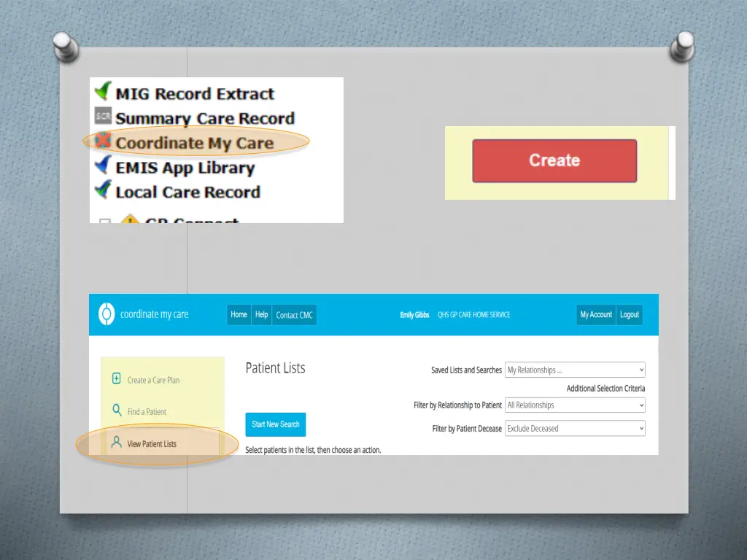Click the person icon beside View Patient Lists

(116, 442)
